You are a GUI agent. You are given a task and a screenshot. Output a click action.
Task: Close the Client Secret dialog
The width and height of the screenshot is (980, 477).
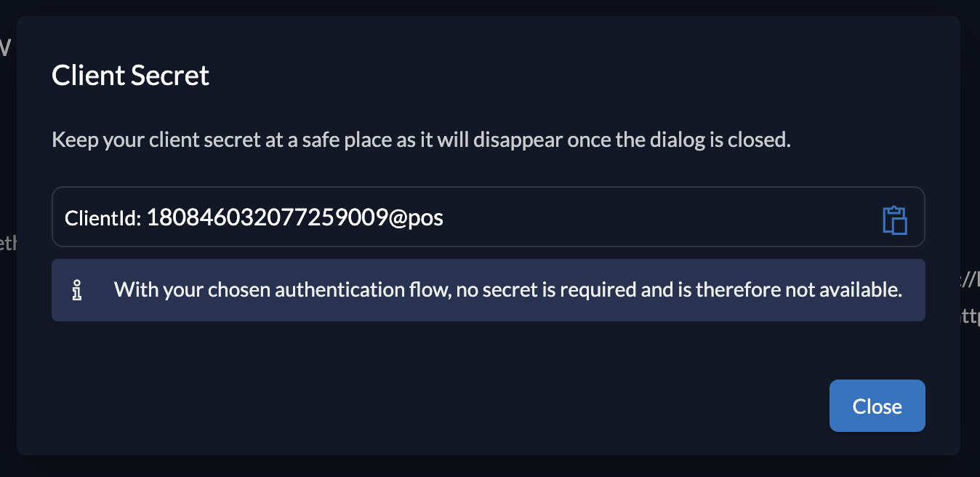click(877, 406)
